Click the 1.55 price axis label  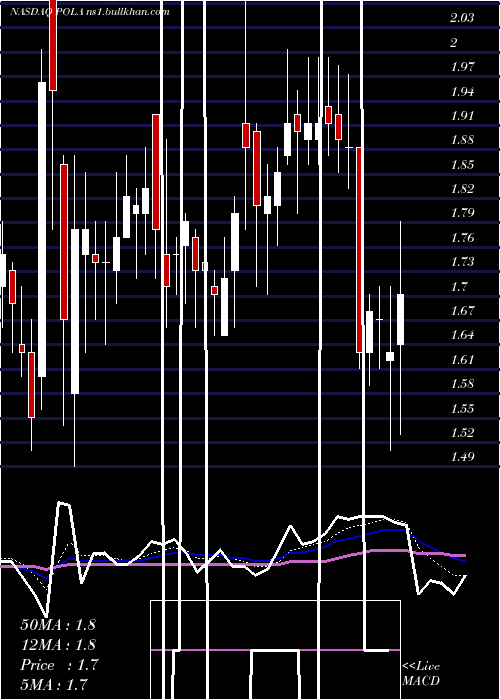click(462, 408)
